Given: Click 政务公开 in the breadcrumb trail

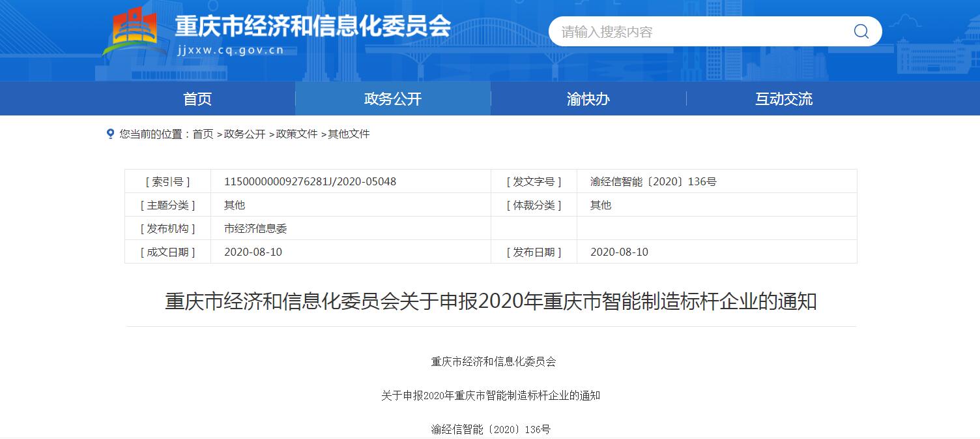Looking at the screenshot, I should pyautogui.click(x=244, y=134).
